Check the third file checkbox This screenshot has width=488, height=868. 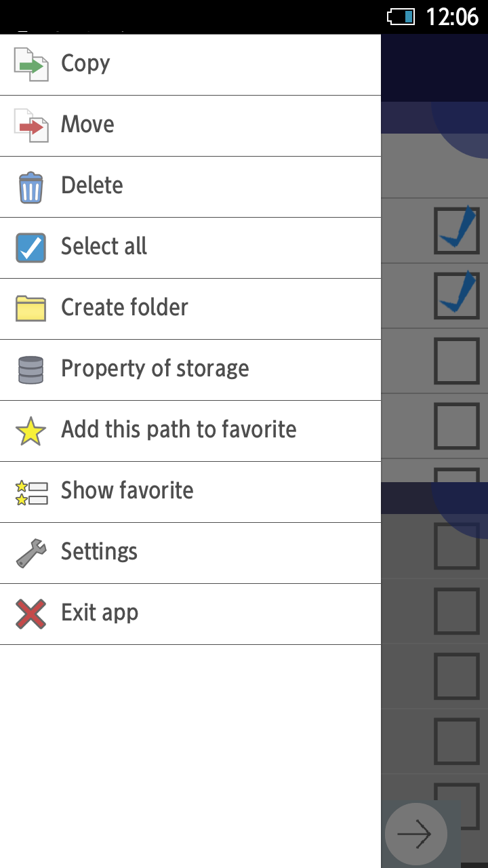click(x=456, y=361)
